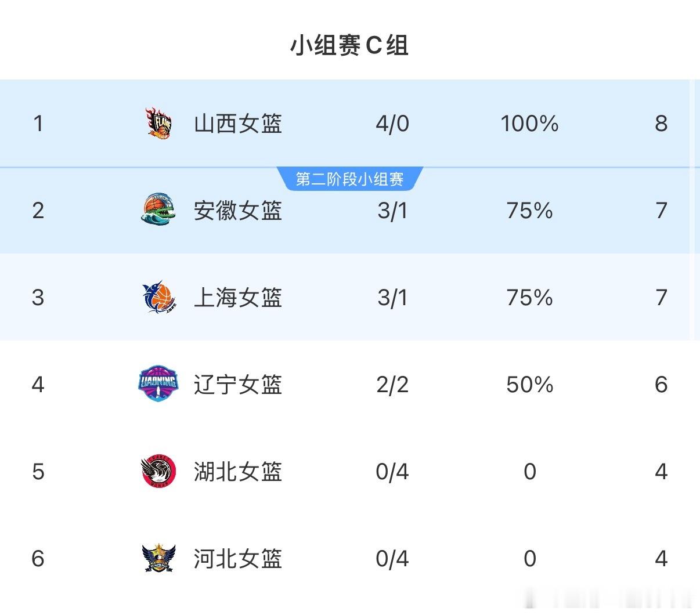
Task: Click the 河北女篮 team logo
Action: pyautogui.click(x=157, y=559)
